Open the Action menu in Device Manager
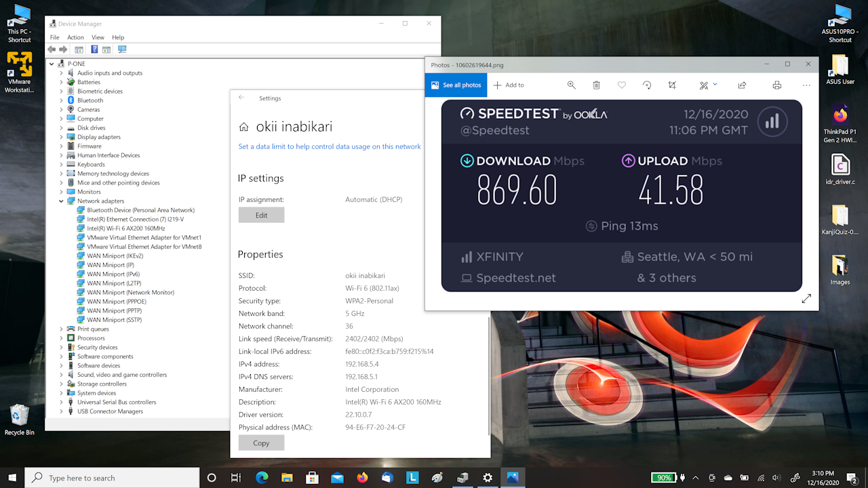This screenshot has width=868, height=488. pyautogui.click(x=75, y=37)
